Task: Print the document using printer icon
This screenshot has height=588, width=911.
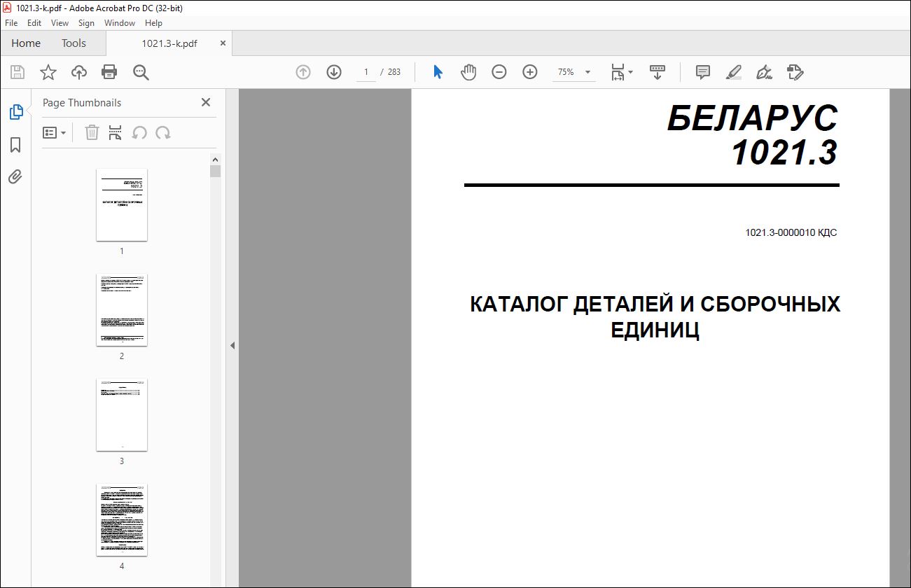Action: pyautogui.click(x=109, y=72)
